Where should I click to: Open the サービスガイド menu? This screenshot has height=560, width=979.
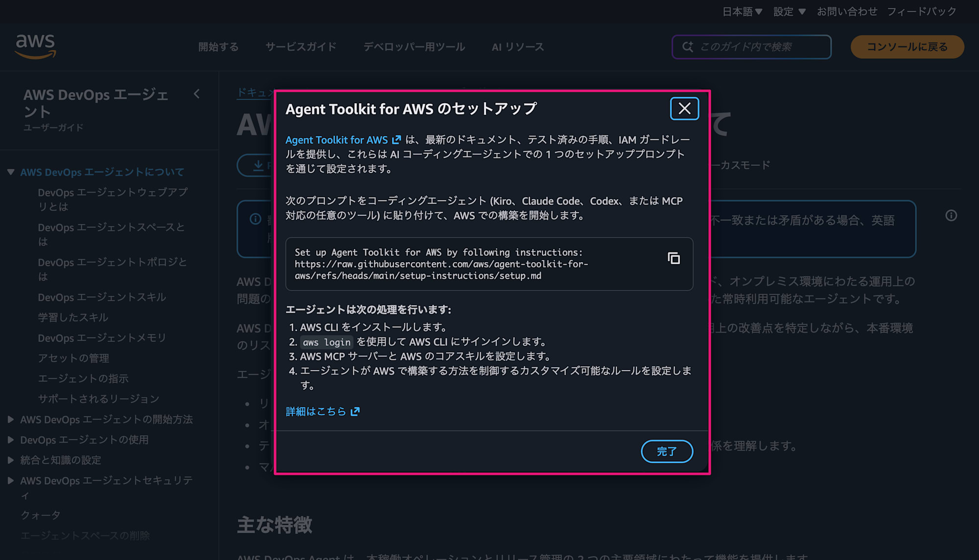point(301,47)
